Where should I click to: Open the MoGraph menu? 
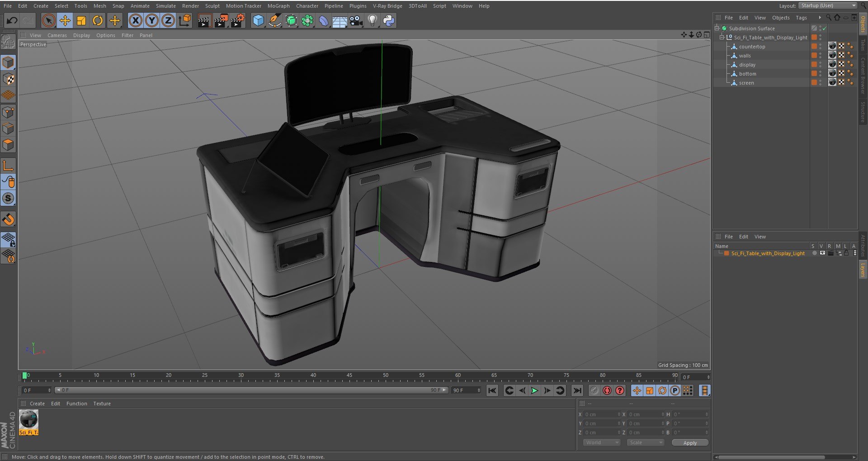[278, 6]
